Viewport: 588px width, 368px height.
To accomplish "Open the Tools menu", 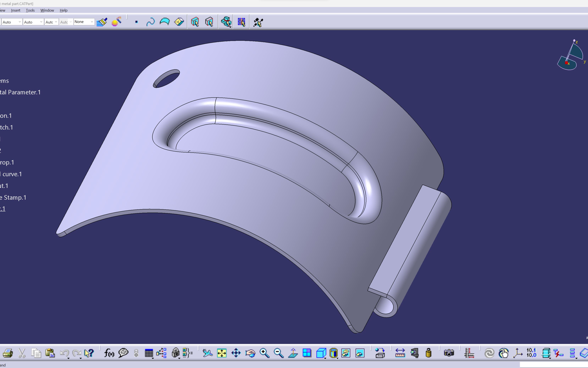I will 30,10.
